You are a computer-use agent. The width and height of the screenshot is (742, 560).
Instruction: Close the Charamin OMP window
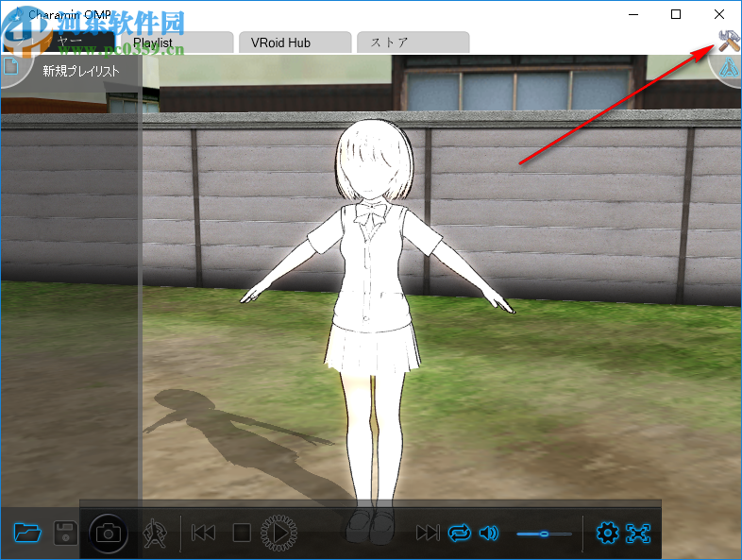[x=718, y=14]
